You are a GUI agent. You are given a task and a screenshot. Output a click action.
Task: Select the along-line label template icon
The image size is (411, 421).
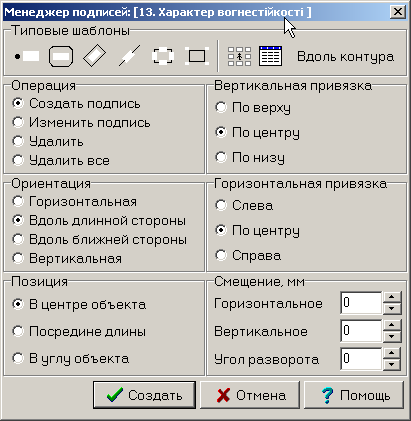(129, 56)
